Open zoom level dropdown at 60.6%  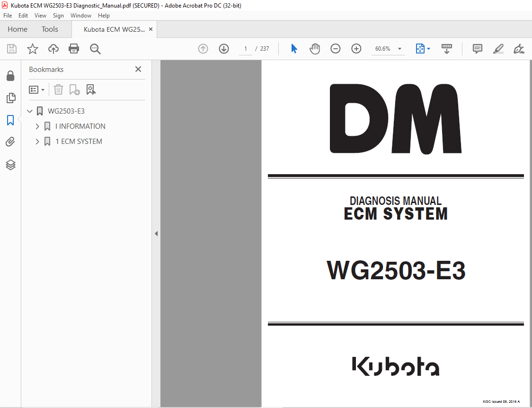coord(399,49)
